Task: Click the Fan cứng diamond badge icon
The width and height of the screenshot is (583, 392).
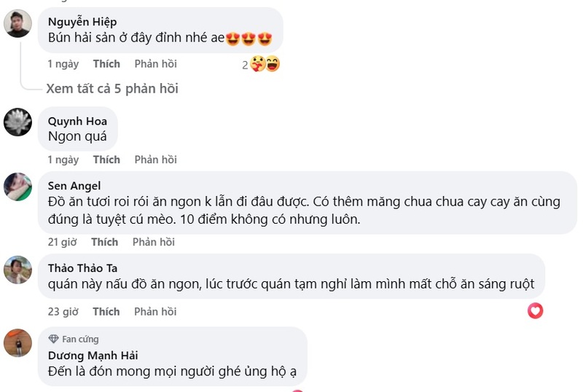Action: click(x=53, y=339)
